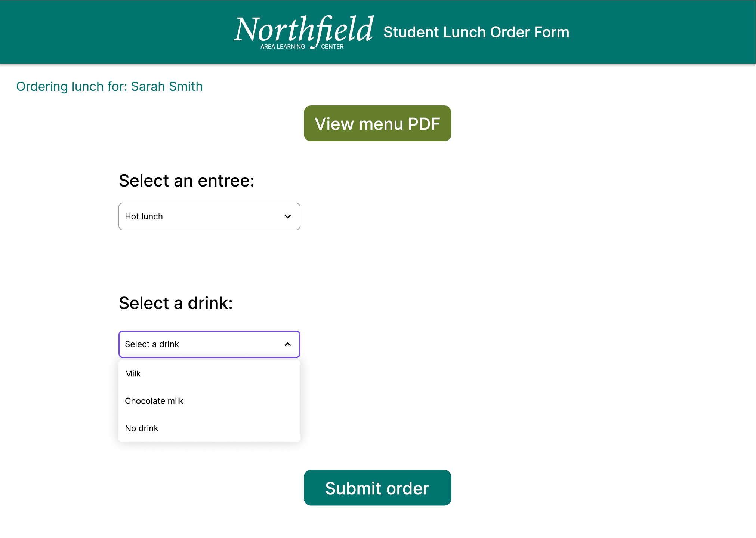Pick Chocolate milk from the drink options
Image resolution: width=756 pixels, height=538 pixels.
tap(154, 401)
